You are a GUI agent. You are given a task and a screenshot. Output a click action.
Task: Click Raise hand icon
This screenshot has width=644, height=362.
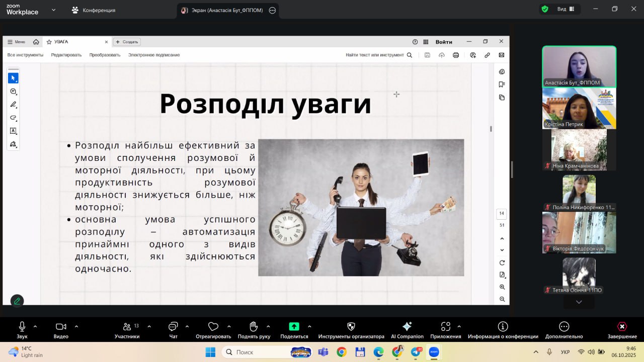(x=254, y=327)
